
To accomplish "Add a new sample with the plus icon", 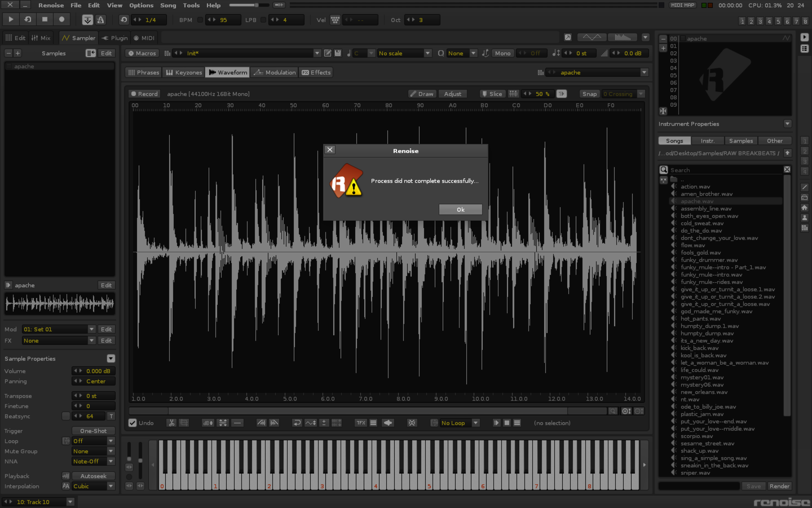I will tap(18, 53).
